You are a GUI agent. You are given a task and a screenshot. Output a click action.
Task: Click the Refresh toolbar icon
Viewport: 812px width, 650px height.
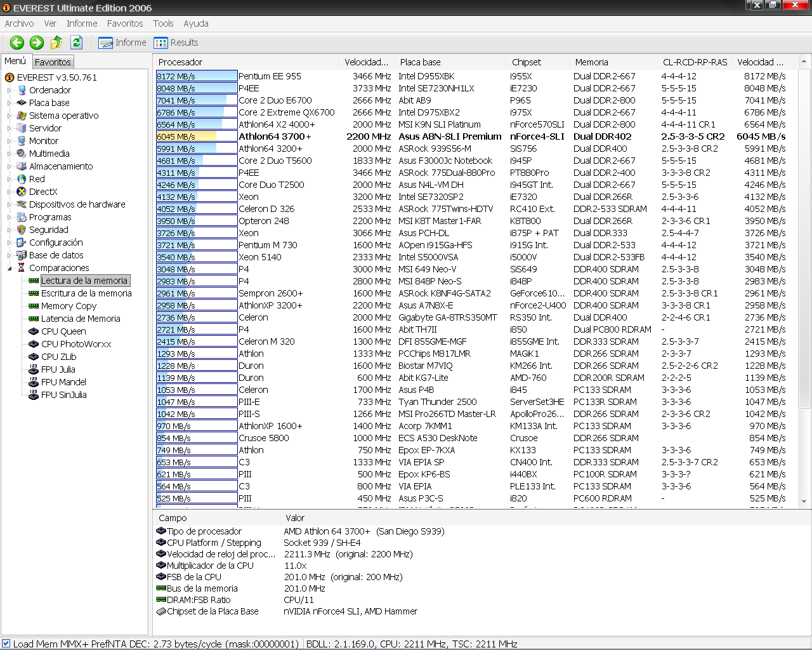[x=77, y=43]
